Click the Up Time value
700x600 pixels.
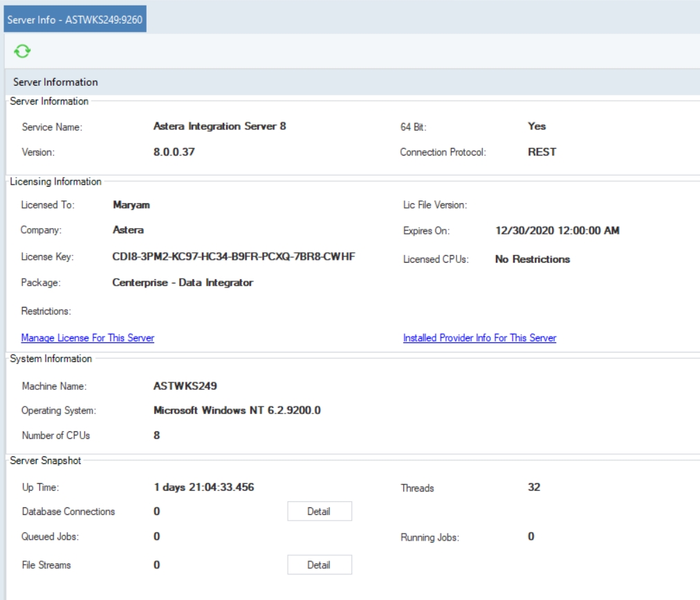pos(203,487)
